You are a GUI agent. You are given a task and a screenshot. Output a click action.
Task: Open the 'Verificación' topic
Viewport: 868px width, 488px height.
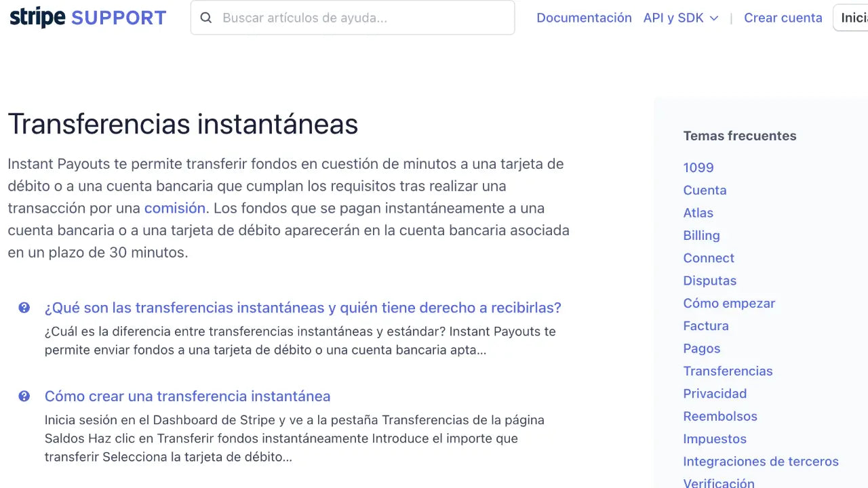click(x=719, y=482)
